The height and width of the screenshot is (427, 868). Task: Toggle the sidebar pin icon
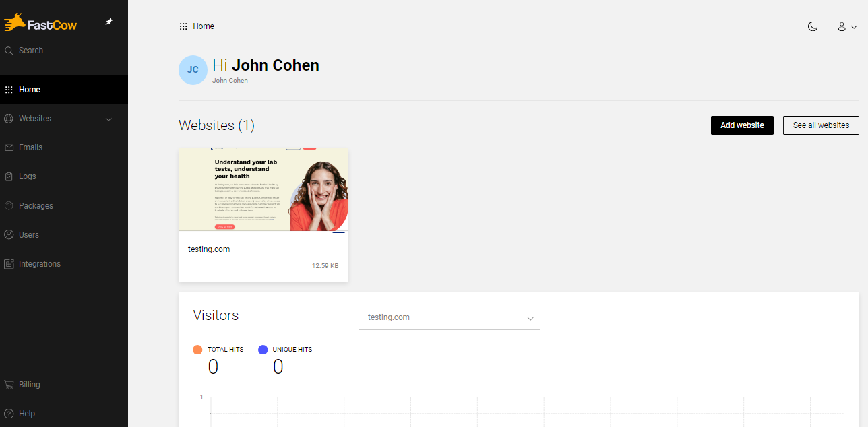[x=109, y=22]
